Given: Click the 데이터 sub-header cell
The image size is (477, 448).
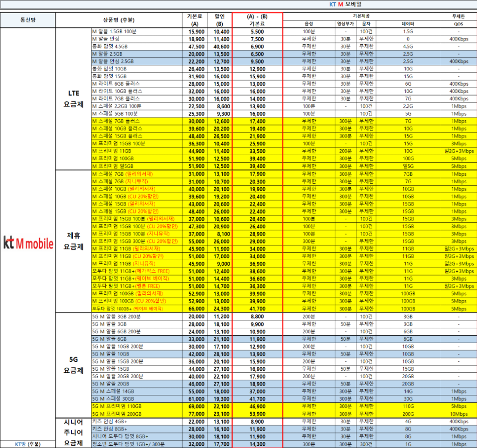Looking at the screenshot, I should (408, 24).
